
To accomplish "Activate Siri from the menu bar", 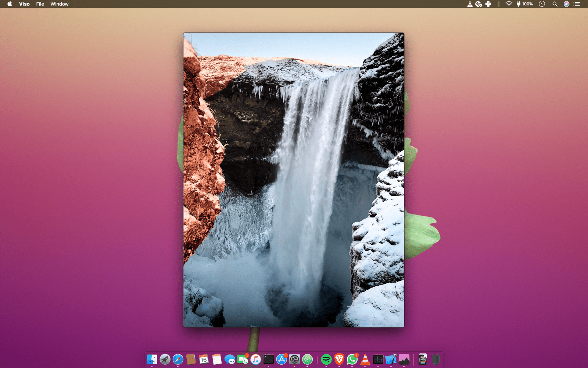I will [x=566, y=4].
